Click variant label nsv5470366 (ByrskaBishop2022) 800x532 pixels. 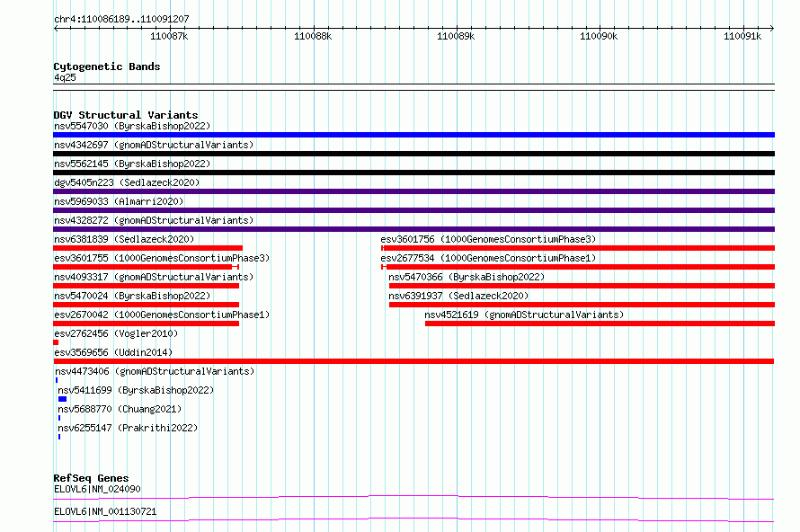click(467, 277)
